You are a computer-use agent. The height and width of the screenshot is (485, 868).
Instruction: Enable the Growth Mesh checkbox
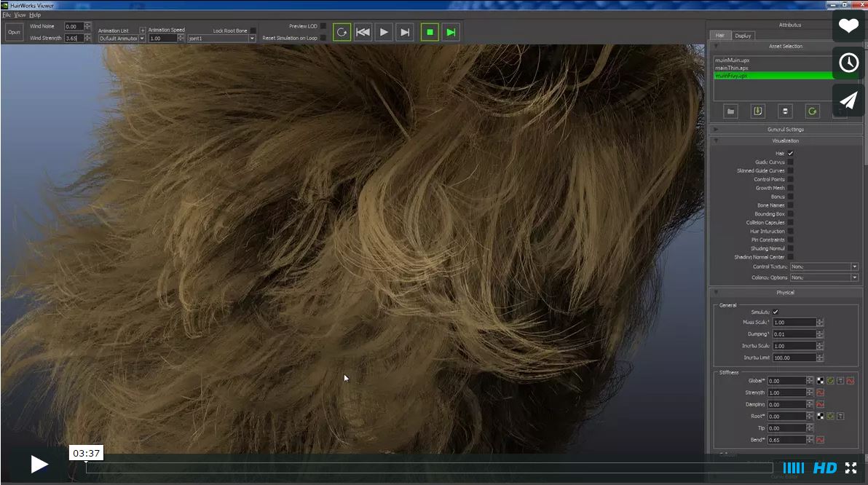[x=791, y=188]
